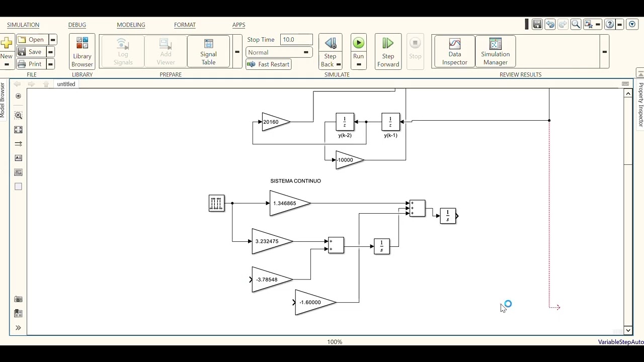This screenshot has height=362, width=644.
Task: Open the simulation mode Normal dropdown
Action: [279, 52]
